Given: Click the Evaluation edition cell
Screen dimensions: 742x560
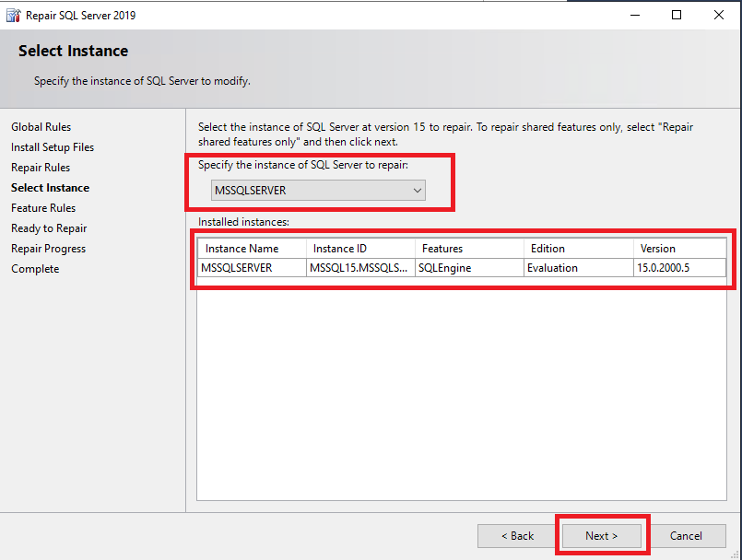Looking at the screenshot, I should (579, 268).
